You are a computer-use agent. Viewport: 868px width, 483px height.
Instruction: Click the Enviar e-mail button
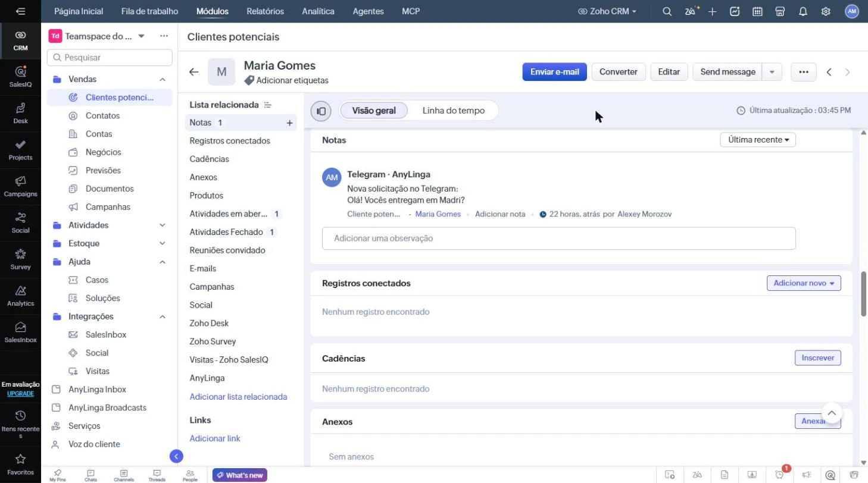pos(555,72)
